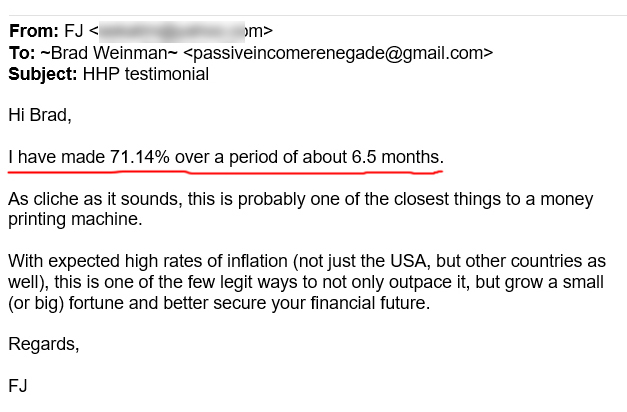This screenshot has width=627, height=412.
Task: Click the "printing machine." text
Action: [75, 220]
